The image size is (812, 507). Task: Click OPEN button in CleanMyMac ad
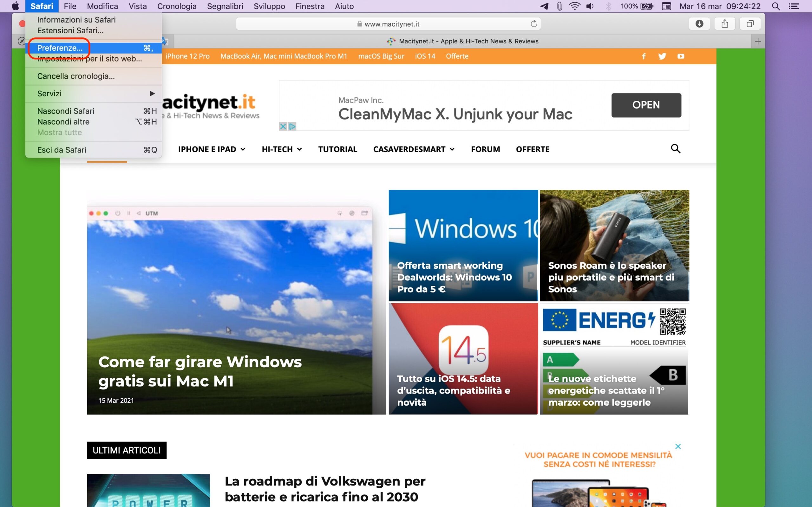pos(646,105)
